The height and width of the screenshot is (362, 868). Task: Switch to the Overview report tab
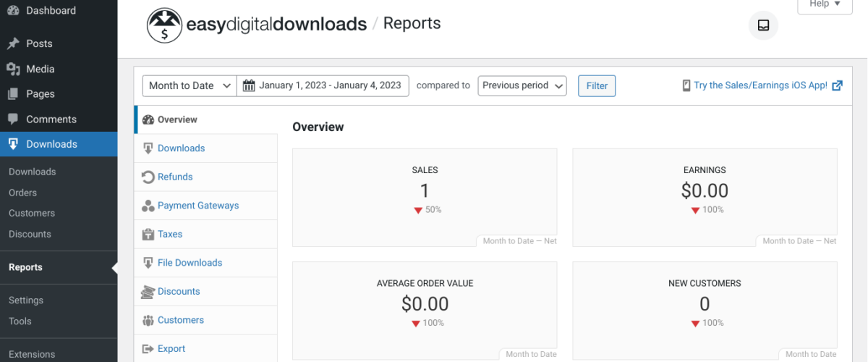206,119
